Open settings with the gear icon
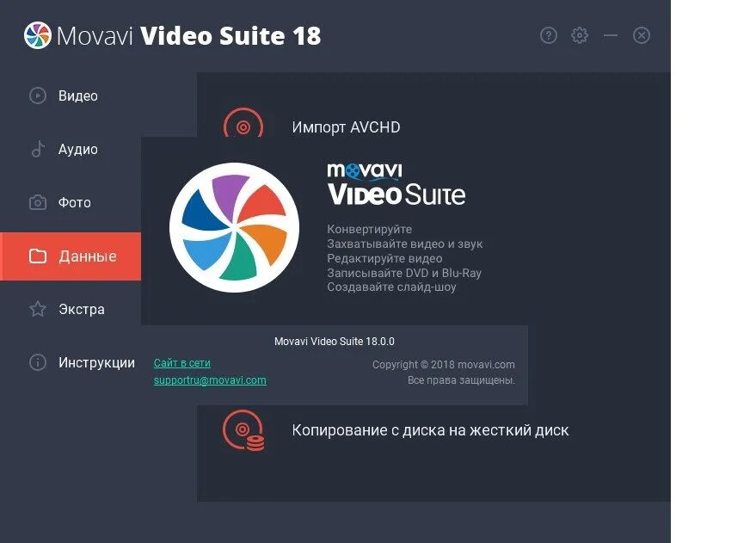This screenshot has width=756, height=543. [580, 35]
